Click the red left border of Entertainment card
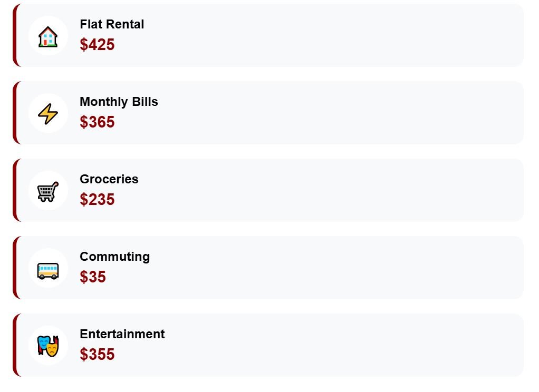 coord(15,345)
